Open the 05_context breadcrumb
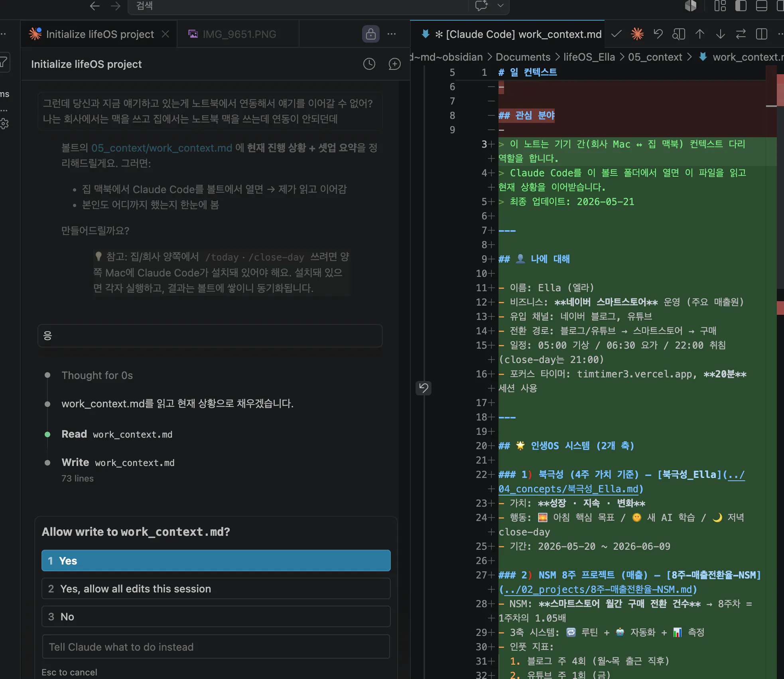The image size is (784, 679). [655, 57]
